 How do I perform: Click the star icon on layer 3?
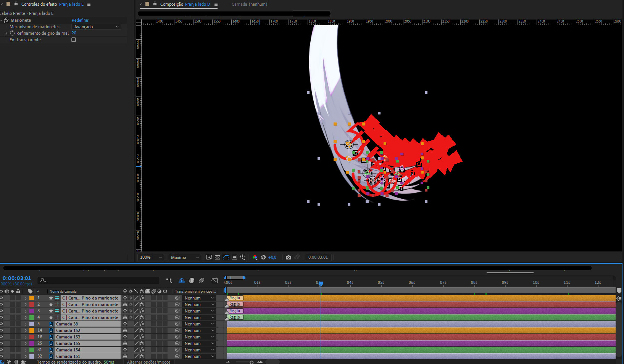[x=51, y=311]
